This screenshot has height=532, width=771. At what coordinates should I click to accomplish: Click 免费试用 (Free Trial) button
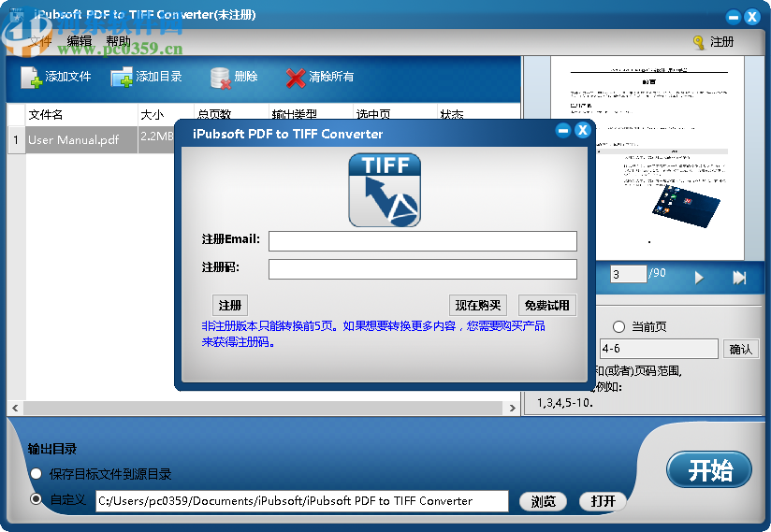pyautogui.click(x=546, y=306)
